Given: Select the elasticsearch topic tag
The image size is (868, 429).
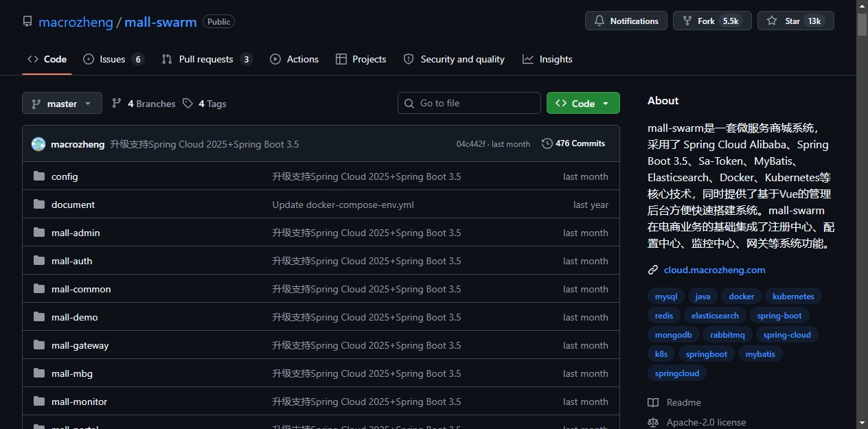Looking at the screenshot, I should (x=715, y=316).
